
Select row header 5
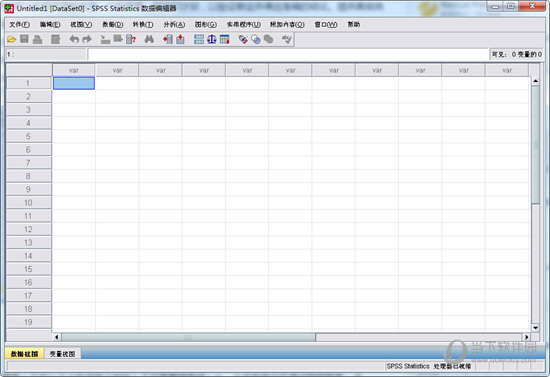(28, 136)
